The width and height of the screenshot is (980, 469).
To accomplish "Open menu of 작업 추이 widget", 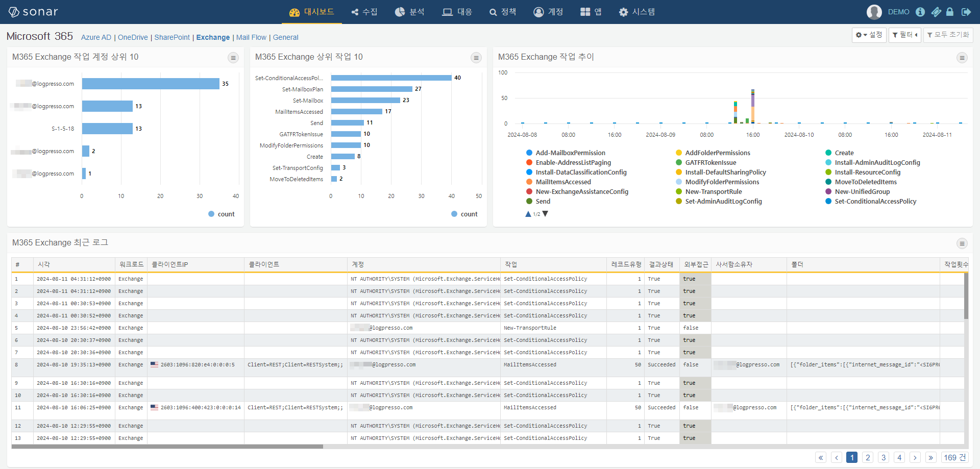I will coord(962,58).
